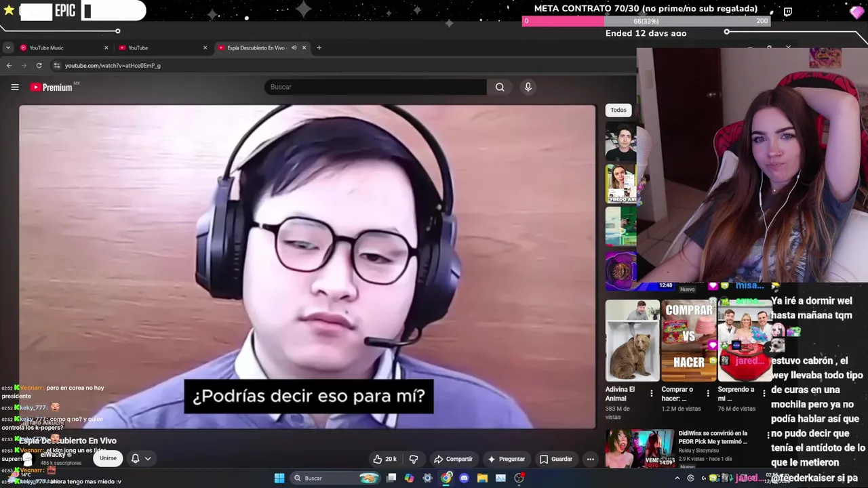Go forward with browser forward arrow
Image resolution: width=868 pixels, height=488 pixels.
(x=24, y=66)
